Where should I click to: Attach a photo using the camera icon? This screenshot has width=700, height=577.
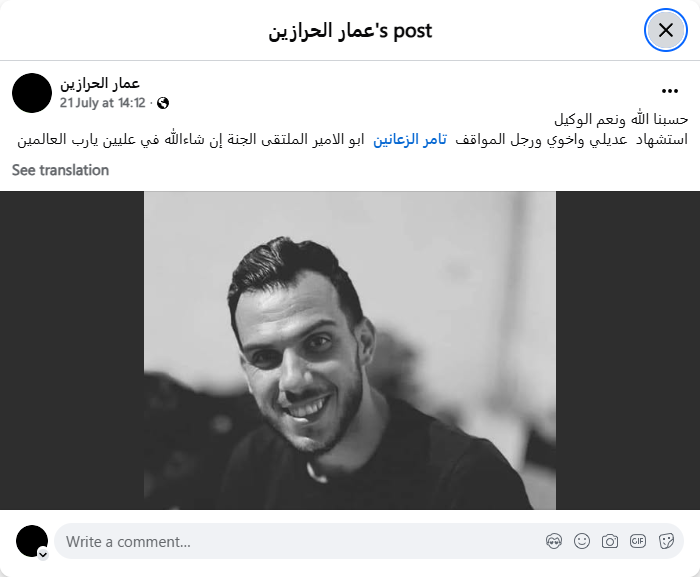pyautogui.click(x=609, y=541)
